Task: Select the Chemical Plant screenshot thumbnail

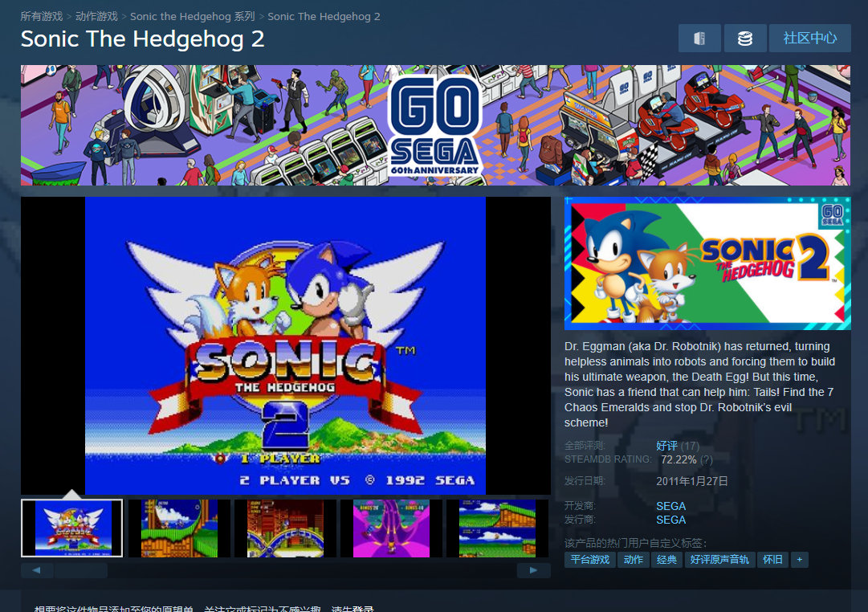Action: click(x=285, y=528)
